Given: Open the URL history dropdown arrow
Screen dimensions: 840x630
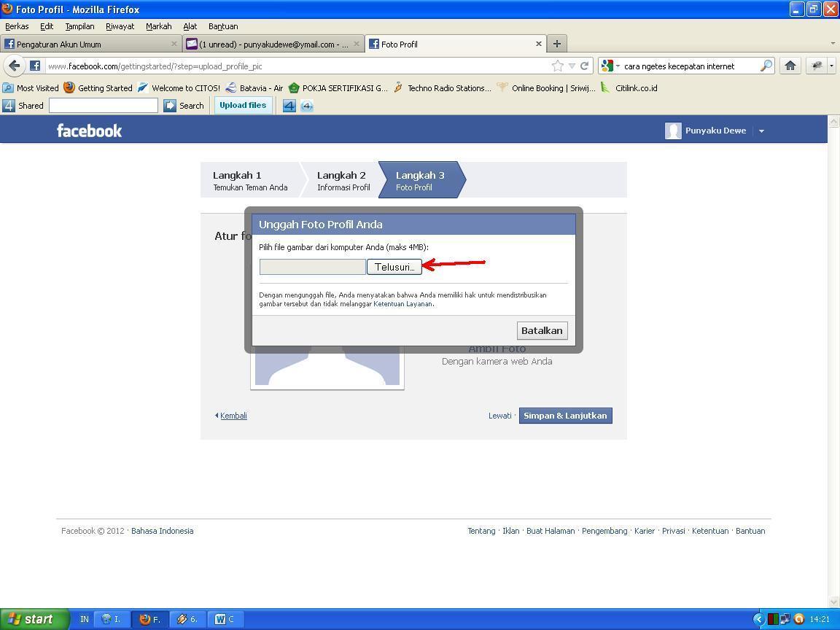Looking at the screenshot, I should [572, 66].
